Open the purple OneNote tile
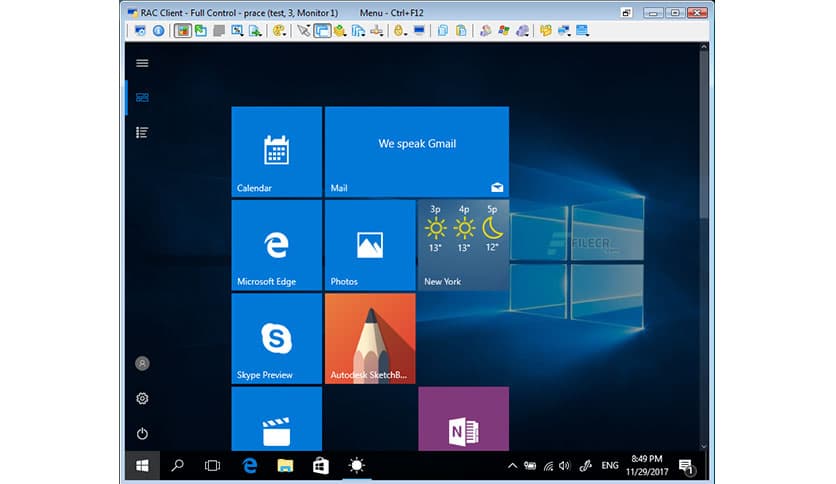 [x=463, y=419]
